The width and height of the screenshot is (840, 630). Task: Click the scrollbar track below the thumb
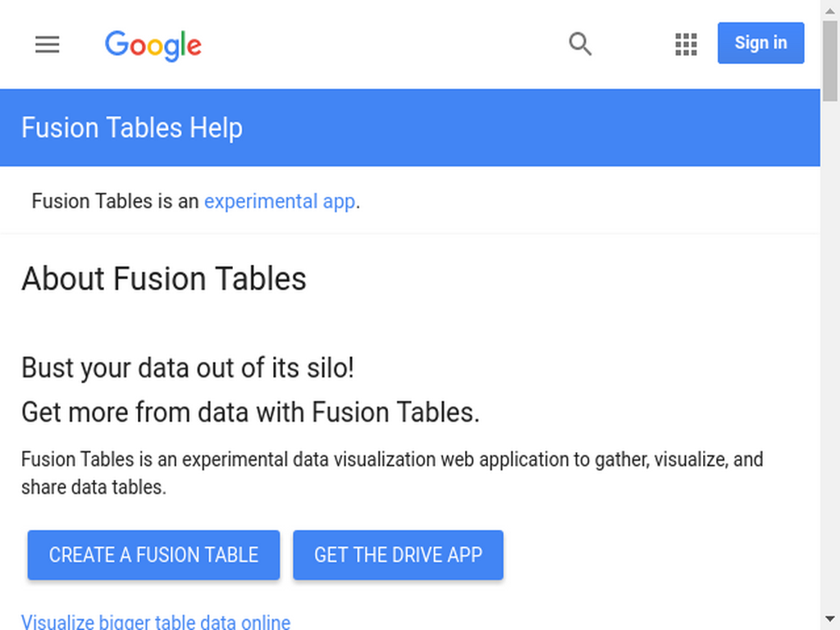point(830,354)
